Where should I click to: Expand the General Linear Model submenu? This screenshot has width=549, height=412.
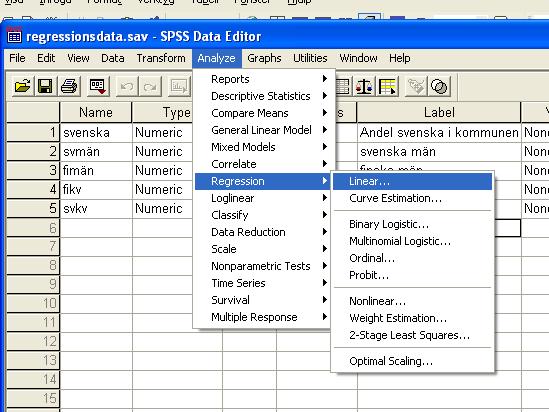pos(262,130)
